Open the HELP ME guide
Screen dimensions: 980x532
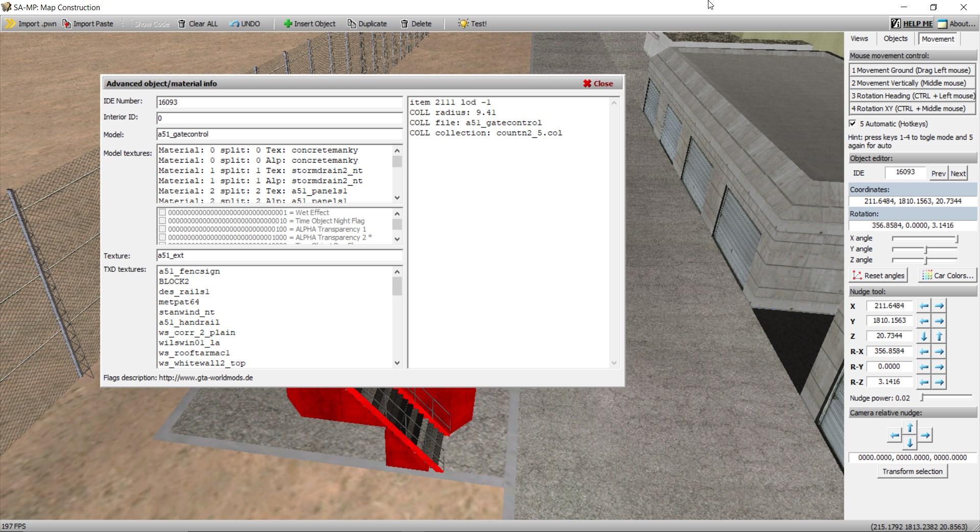pyautogui.click(x=912, y=24)
